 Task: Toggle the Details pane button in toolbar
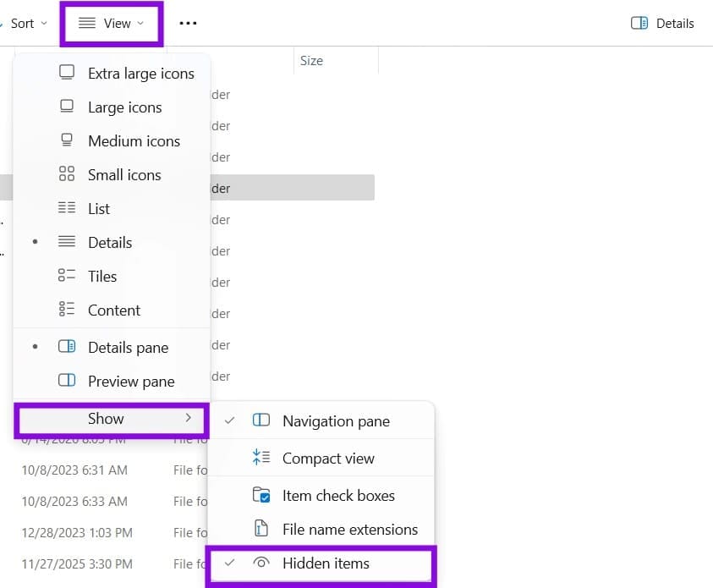point(662,23)
